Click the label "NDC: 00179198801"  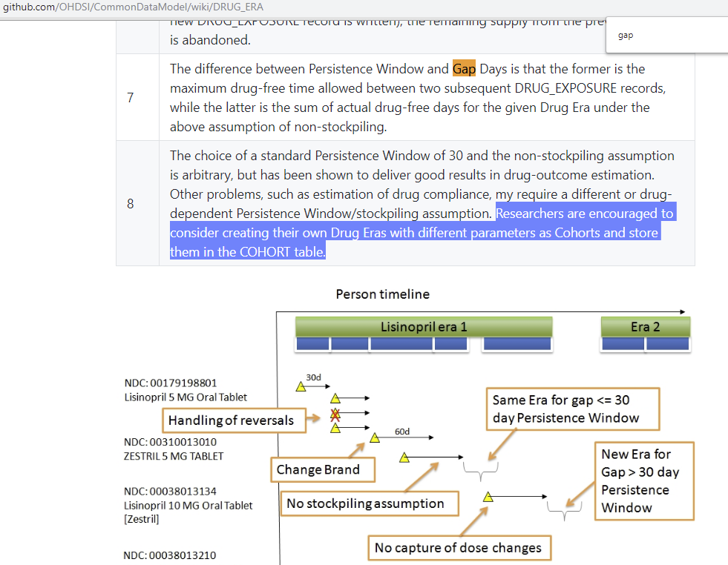[171, 383]
